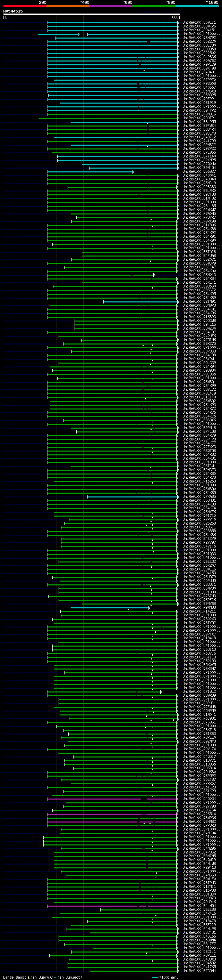Open hit UniRef100_Q0WLI1

click(x=199, y=23)
